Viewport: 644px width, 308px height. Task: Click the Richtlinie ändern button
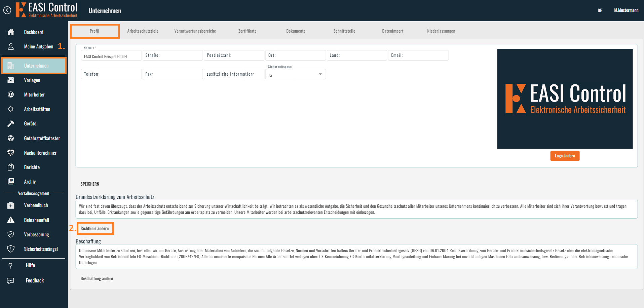95,228
